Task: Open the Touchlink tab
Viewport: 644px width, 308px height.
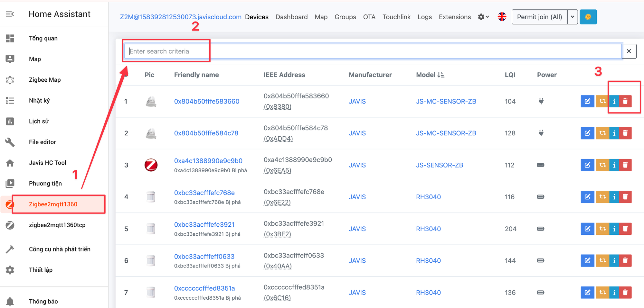Action: tap(396, 17)
